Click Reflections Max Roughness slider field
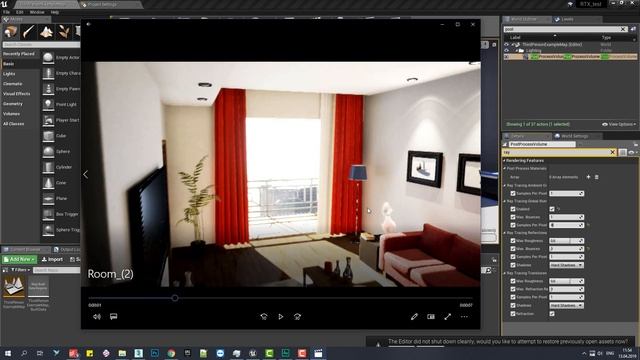 click(x=566, y=241)
